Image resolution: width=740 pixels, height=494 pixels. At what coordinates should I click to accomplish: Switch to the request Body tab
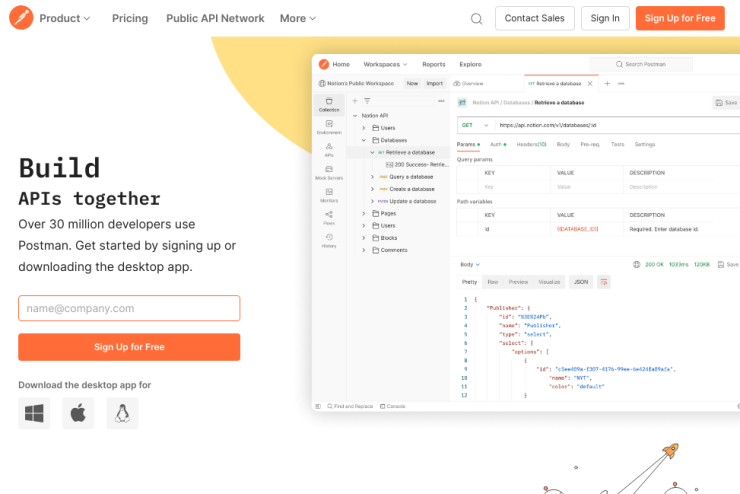563,144
